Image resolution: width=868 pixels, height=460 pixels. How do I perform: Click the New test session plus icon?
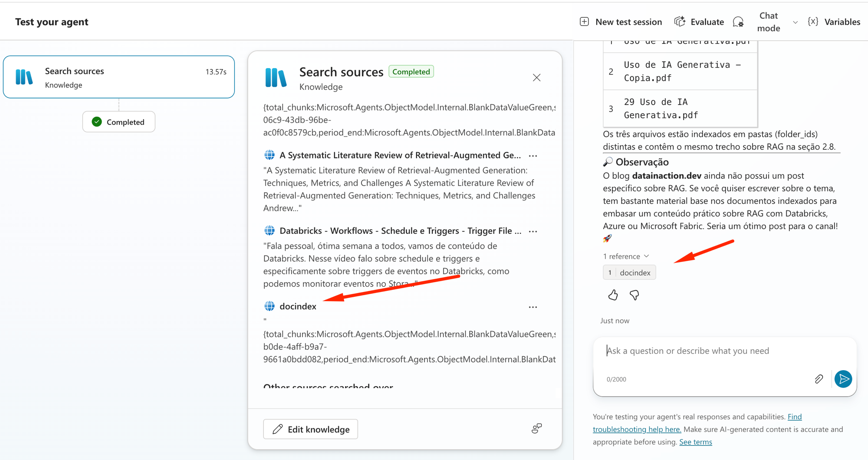584,22
